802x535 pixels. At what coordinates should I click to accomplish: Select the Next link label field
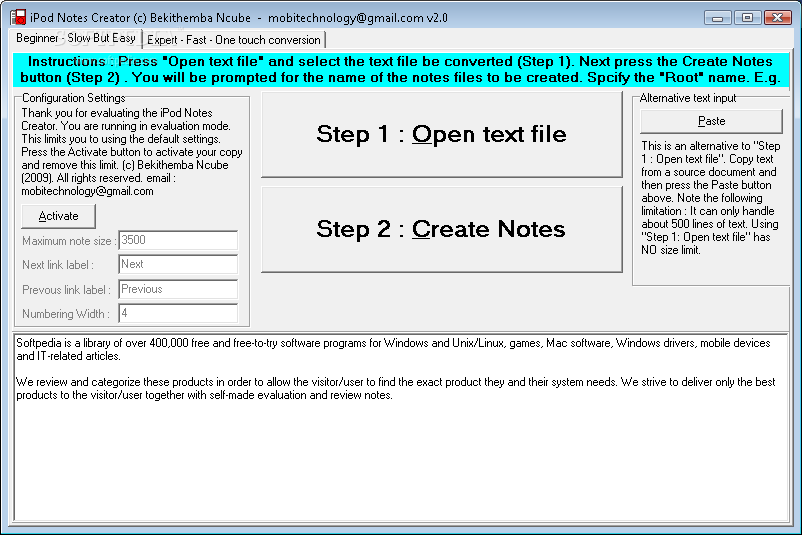pyautogui.click(x=178, y=264)
